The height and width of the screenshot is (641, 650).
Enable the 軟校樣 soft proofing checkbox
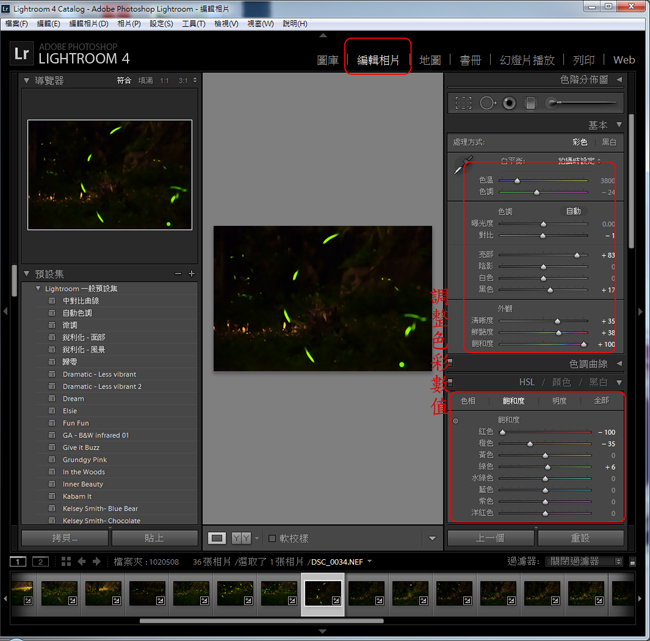coord(272,538)
